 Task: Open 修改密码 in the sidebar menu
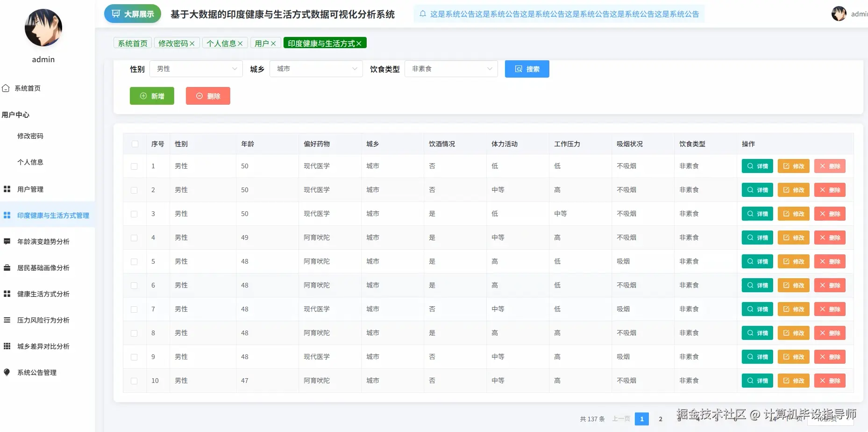[30, 136]
